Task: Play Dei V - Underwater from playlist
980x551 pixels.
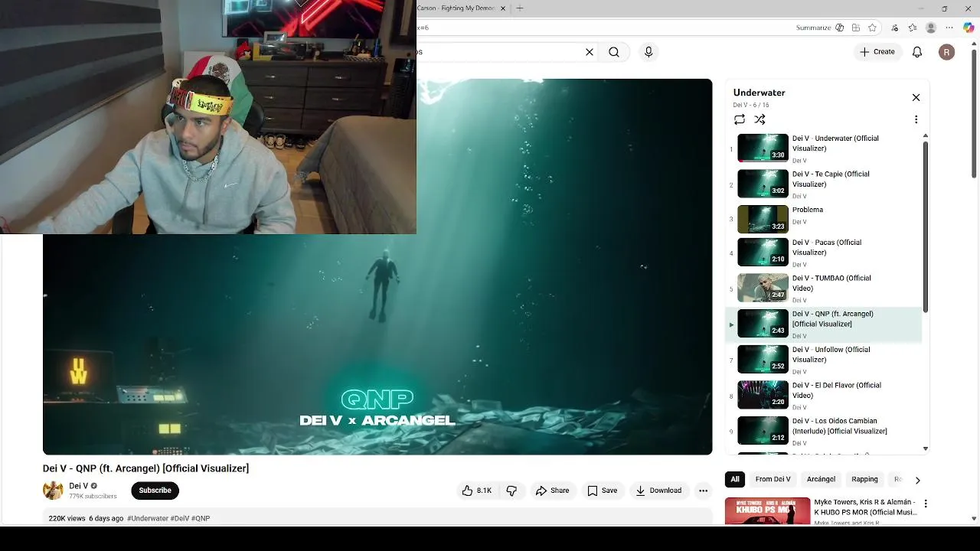Action: [x=823, y=148]
